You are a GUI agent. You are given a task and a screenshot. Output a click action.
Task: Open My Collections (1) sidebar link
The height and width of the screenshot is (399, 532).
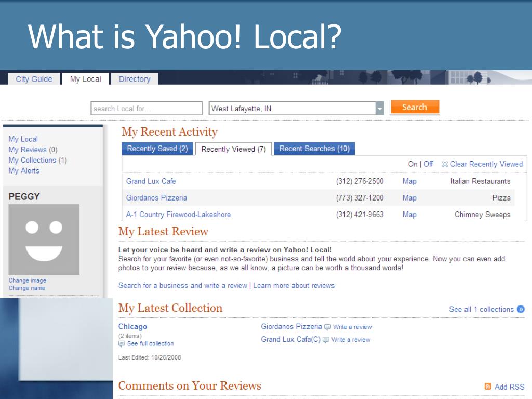[x=37, y=160]
